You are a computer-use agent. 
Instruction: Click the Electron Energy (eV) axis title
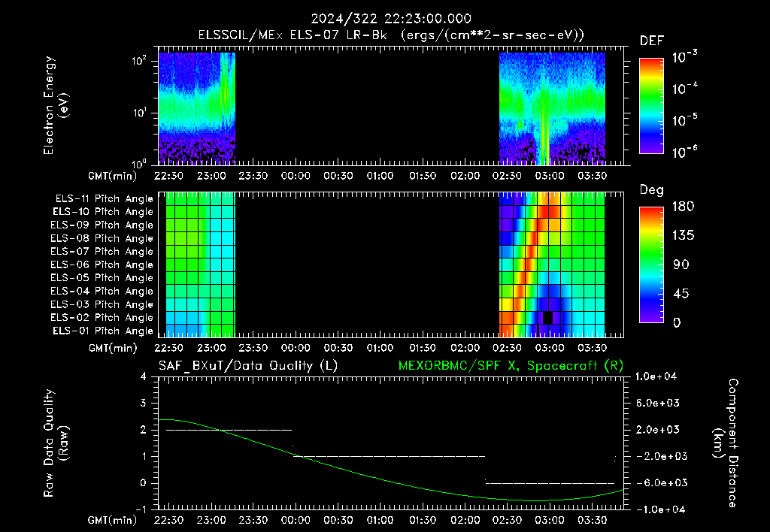[x=56, y=105]
